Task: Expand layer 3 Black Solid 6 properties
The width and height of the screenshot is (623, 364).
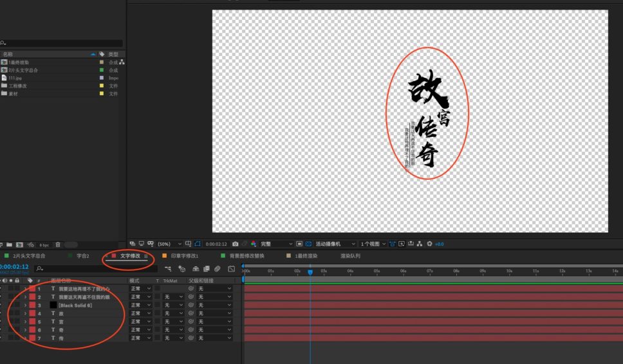Action: 26,305
